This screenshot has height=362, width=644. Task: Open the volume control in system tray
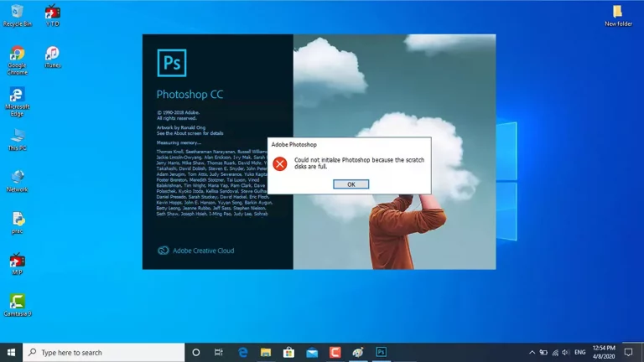(565, 352)
